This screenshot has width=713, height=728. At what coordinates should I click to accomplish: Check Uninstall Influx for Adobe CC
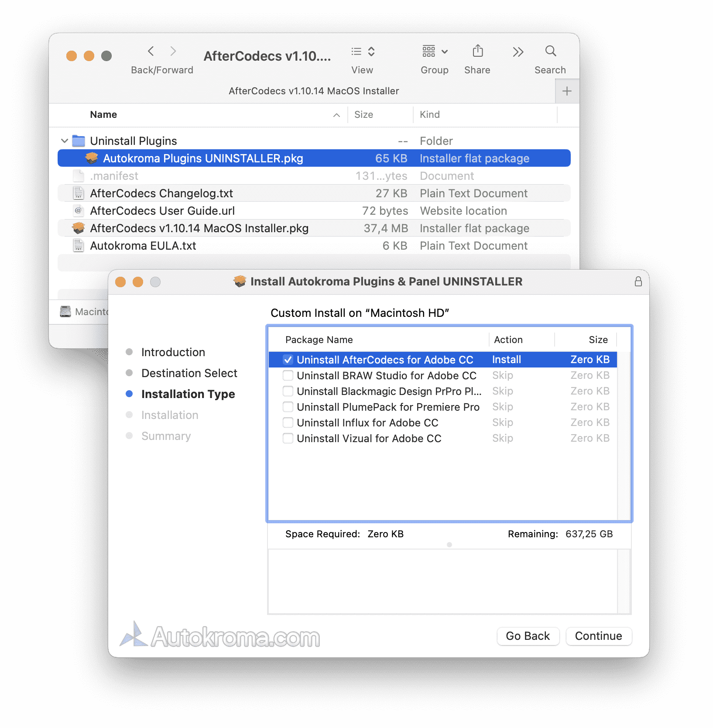(x=288, y=423)
